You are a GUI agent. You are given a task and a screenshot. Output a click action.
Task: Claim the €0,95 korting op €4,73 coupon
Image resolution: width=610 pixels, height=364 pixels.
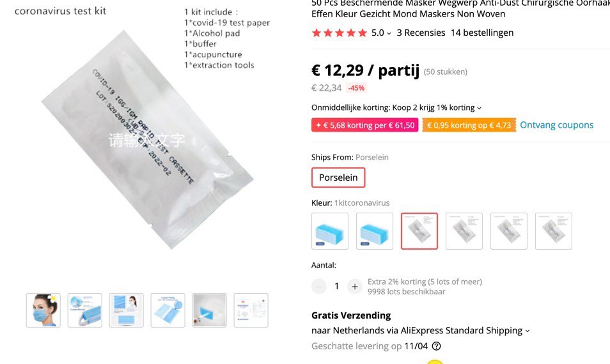click(469, 125)
